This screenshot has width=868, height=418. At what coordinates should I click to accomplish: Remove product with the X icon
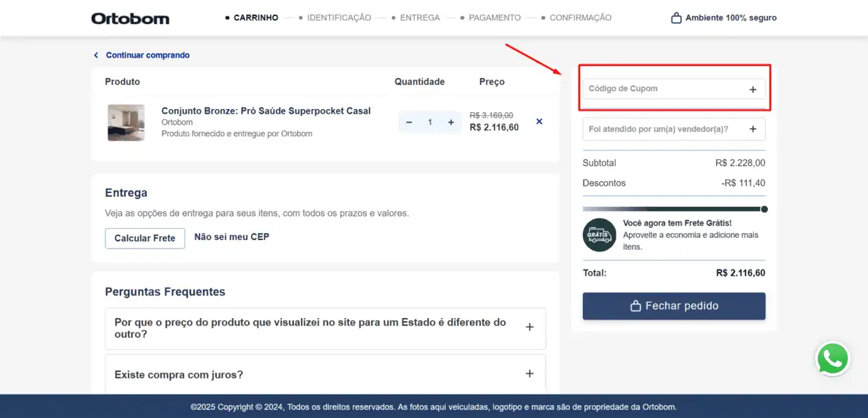(x=539, y=122)
